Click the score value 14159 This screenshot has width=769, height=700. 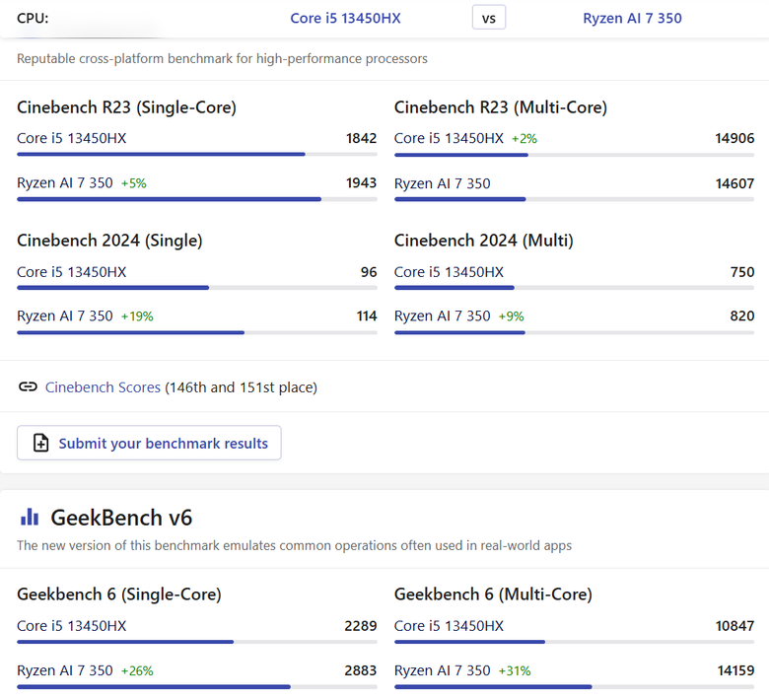click(x=735, y=670)
